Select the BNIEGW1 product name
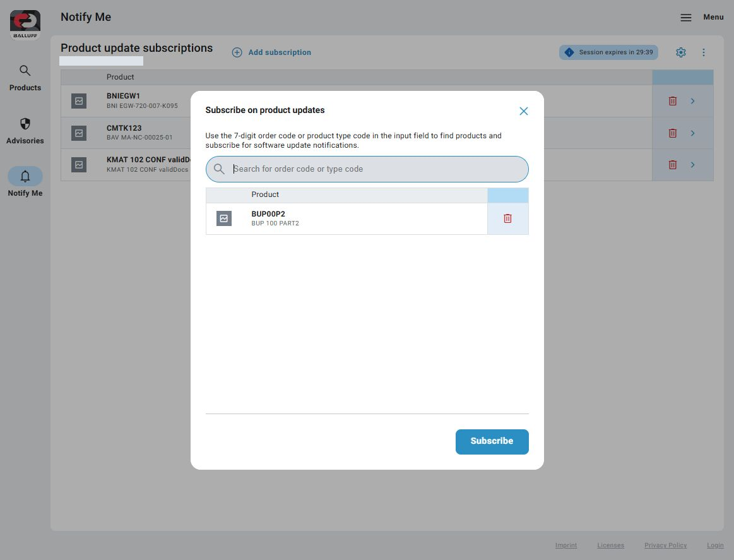Viewport: 734px width, 560px height. click(x=123, y=96)
